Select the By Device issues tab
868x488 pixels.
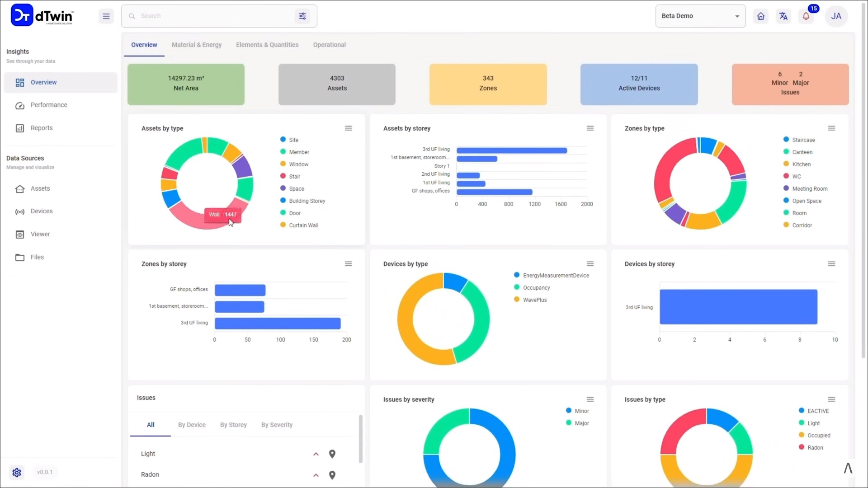(192, 425)
